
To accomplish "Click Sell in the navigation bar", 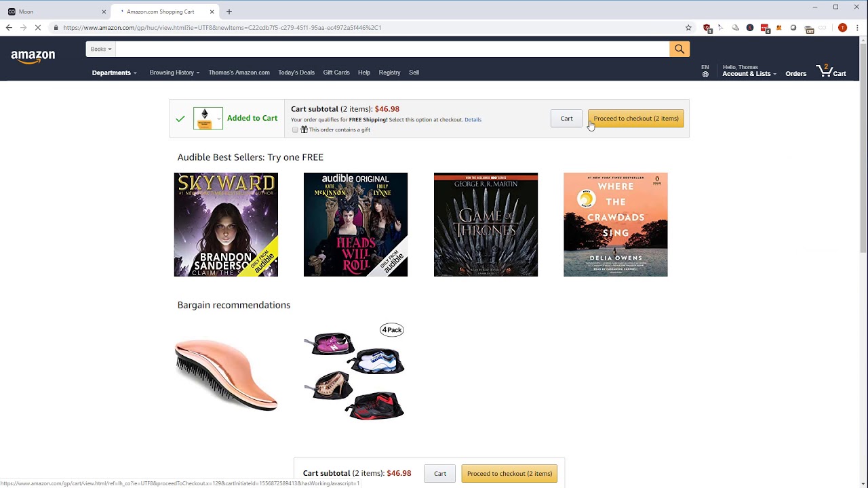I will 414,73.
